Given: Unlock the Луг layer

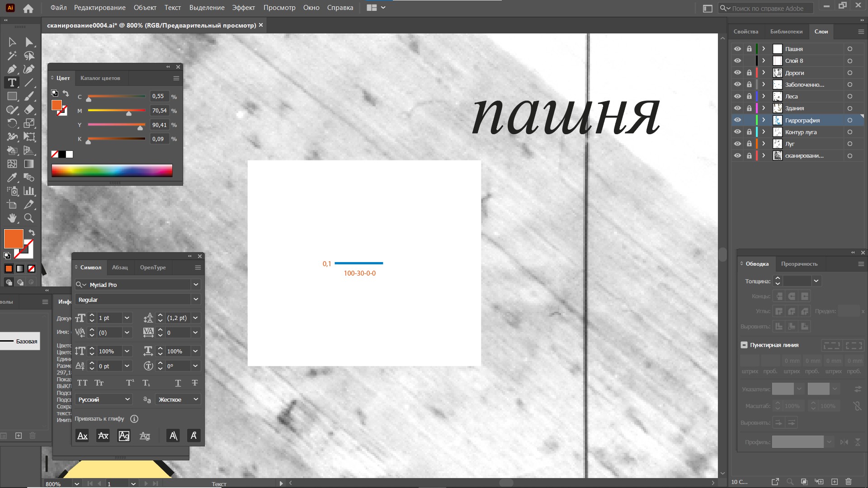Looking at the screenshot, I should [x=749, y=144].
